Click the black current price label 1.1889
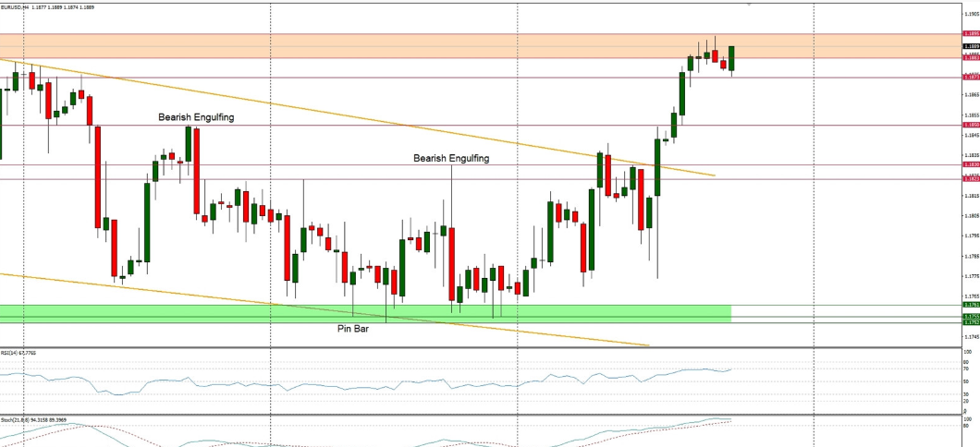This screenshot has height=447, width=980. [x=971, y=45]
